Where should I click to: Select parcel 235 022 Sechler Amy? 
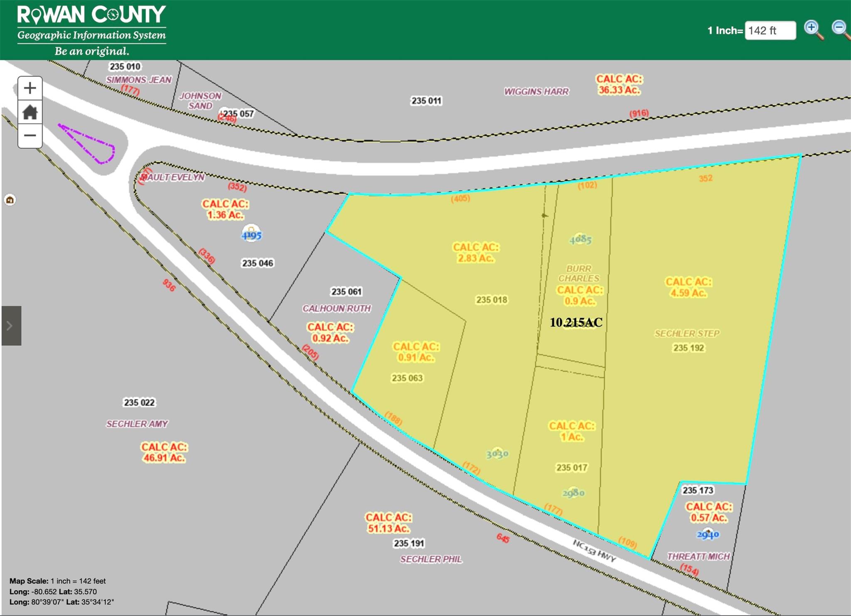pos(139,402)
